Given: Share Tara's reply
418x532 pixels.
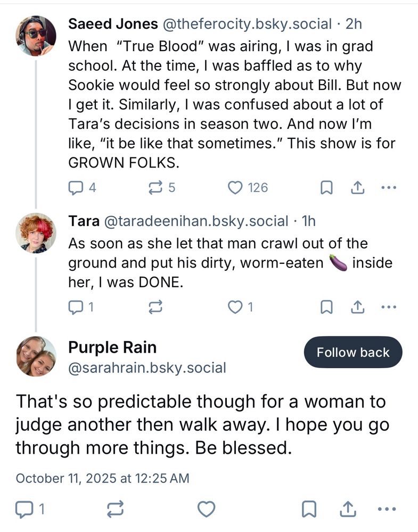Looking at the screenshot, I should point(358,306).
